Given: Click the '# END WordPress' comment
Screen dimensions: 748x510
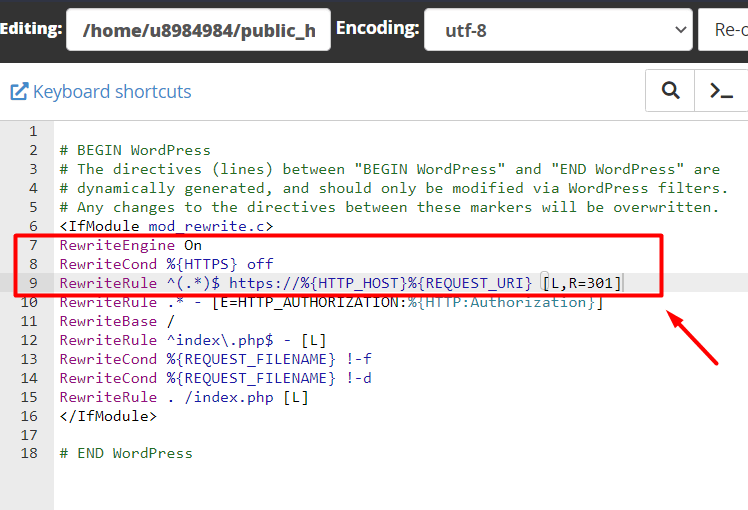Looking at the screenshot, I should (x=126, y=453).
